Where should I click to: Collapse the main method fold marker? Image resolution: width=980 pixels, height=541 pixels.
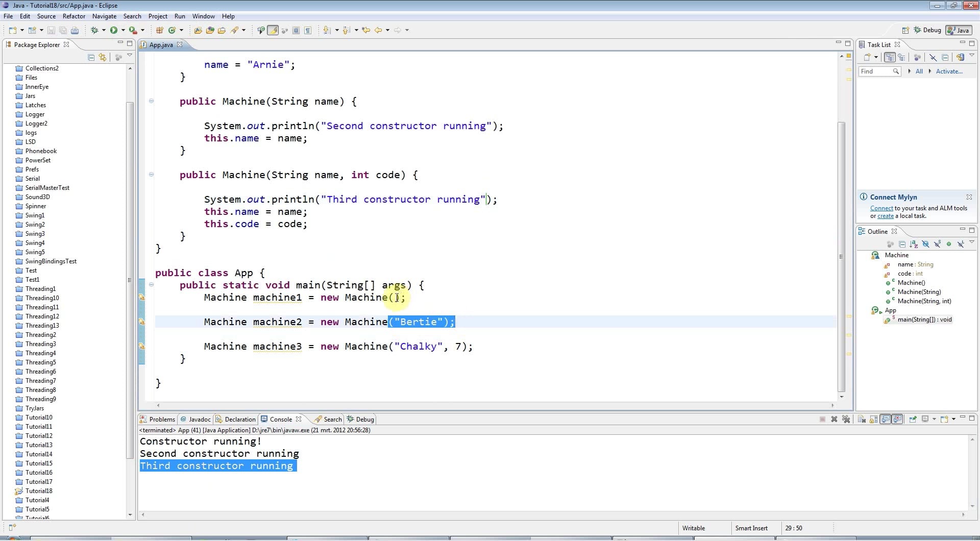(x=151, y=284)
